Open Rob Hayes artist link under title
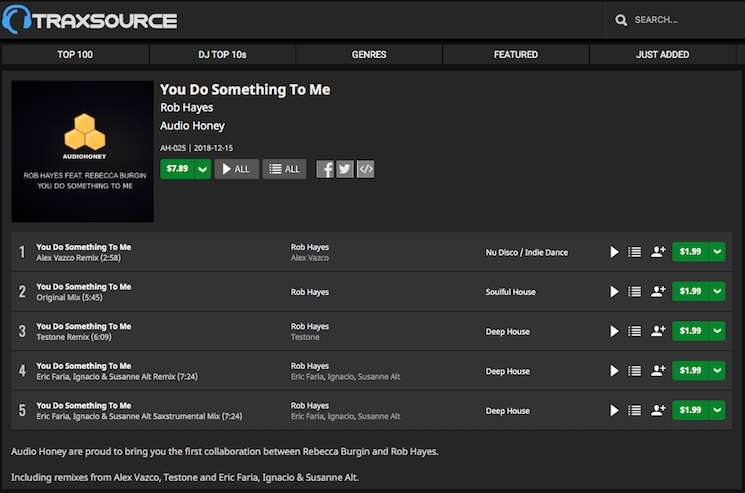 (x=186, y=108)
